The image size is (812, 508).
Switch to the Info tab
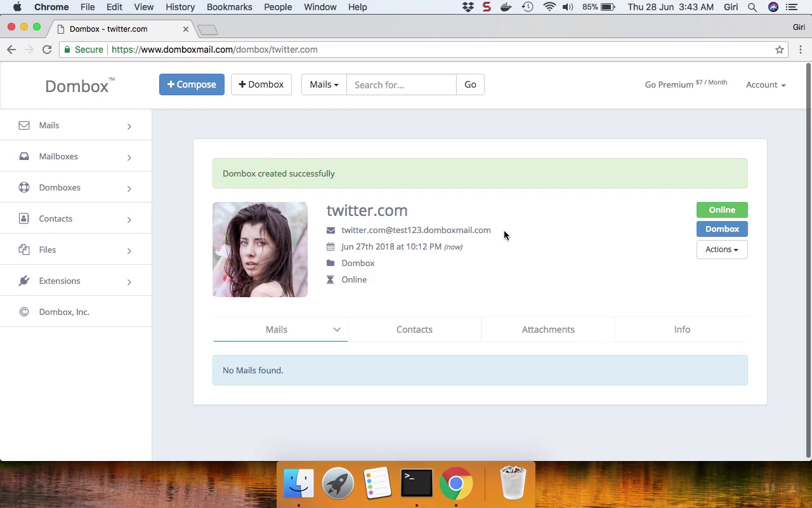pos(682,330)
